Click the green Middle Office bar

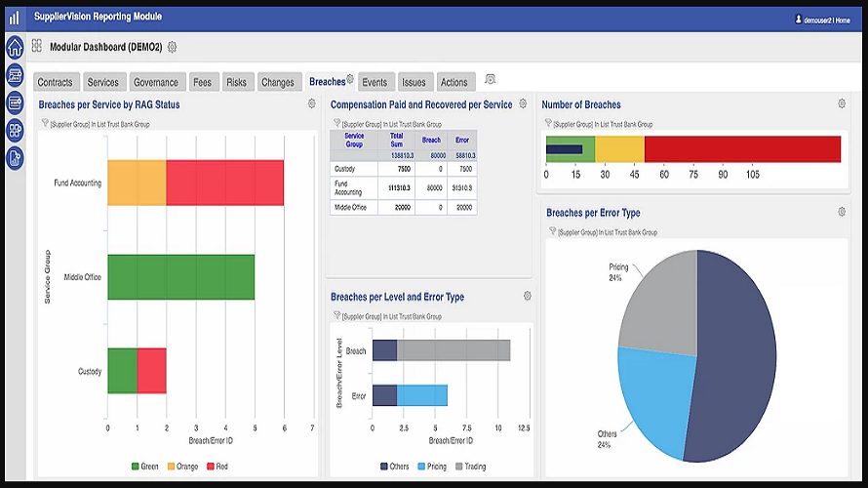[181, 277]
